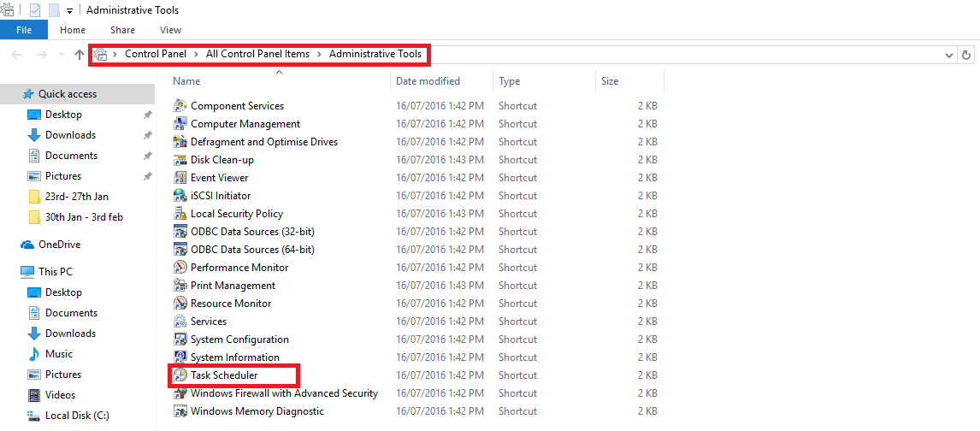
Task: Click the System Information icon
Action: click(180, 357)
